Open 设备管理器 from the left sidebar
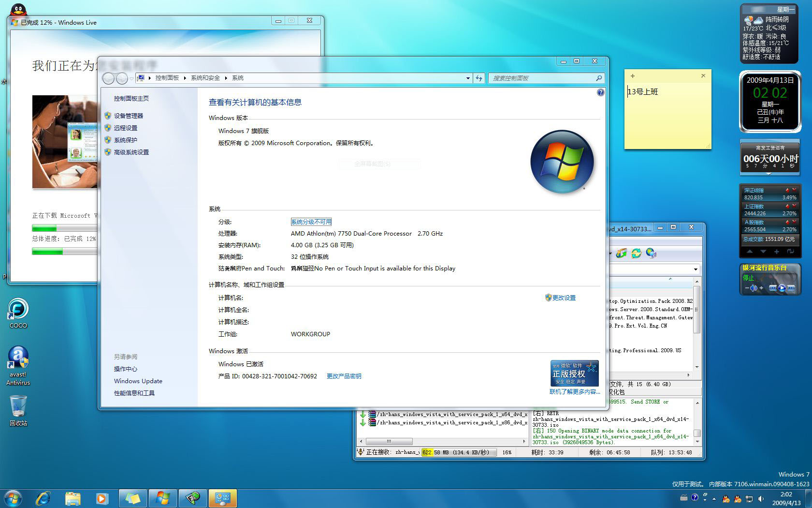The image size is (812, 508). pyautogui.click(x=129, y=116)
